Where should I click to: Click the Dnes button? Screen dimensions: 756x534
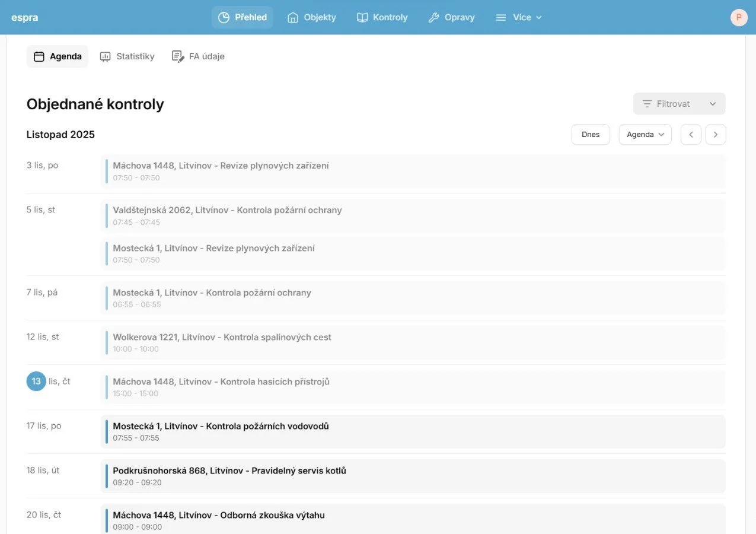(591, 135)
